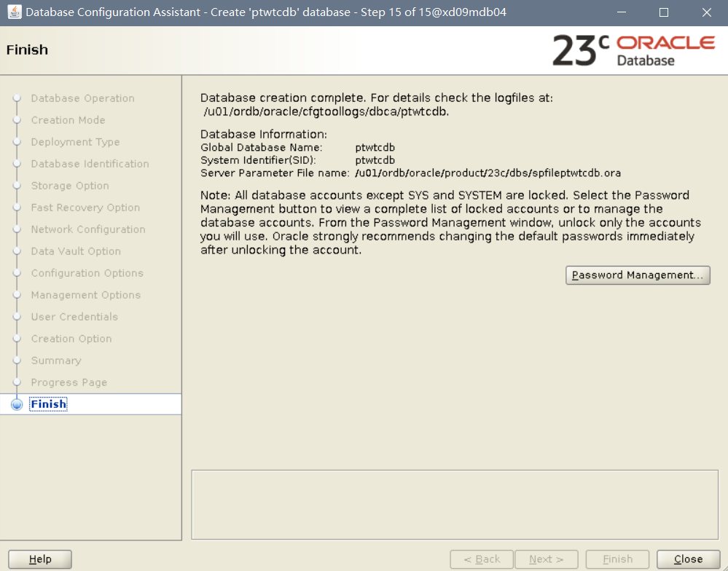Select the User Credentials step
The height and width of the screenshot is (571, 728).
75,316
